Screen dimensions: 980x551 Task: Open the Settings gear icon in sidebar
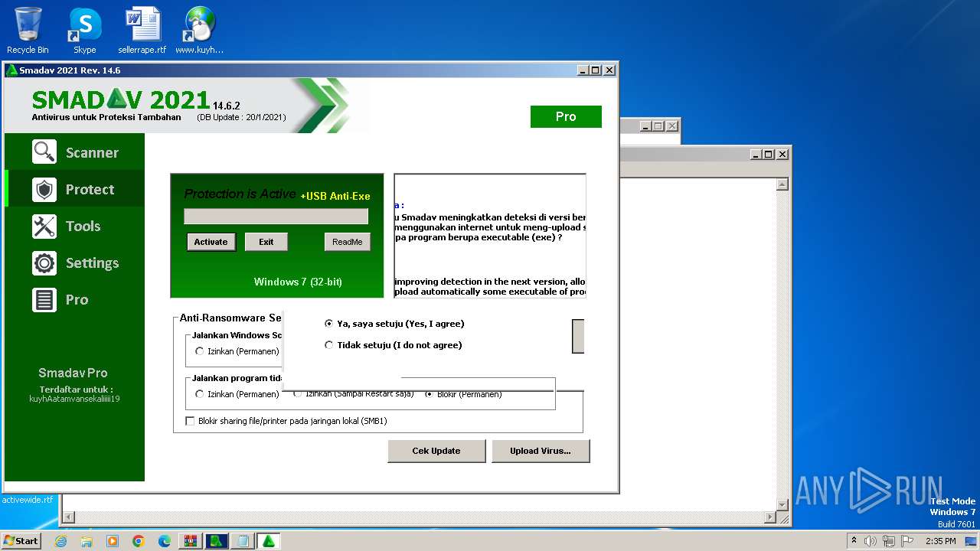pos(44,263)
